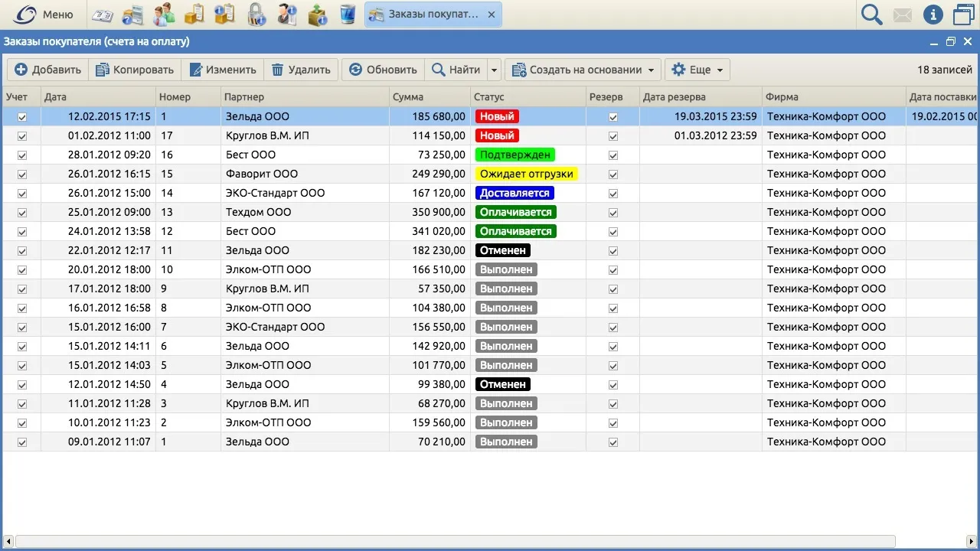The height and width of the screenshot is (551, 980).
Task: Toggle Резерв checkbox for Фаворит ООО order
Action: point(612,174)
